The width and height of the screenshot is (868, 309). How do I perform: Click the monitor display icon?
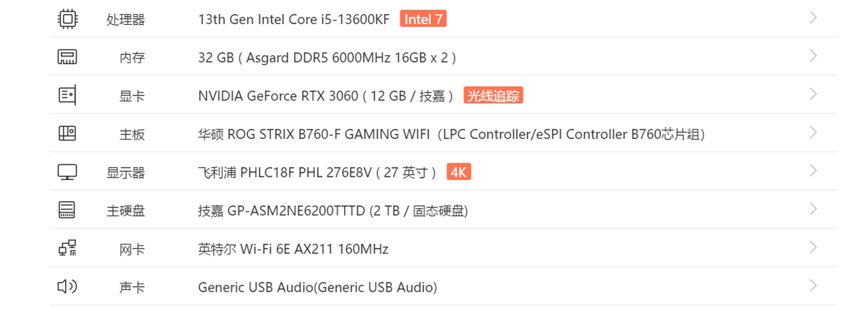(67, 172)
